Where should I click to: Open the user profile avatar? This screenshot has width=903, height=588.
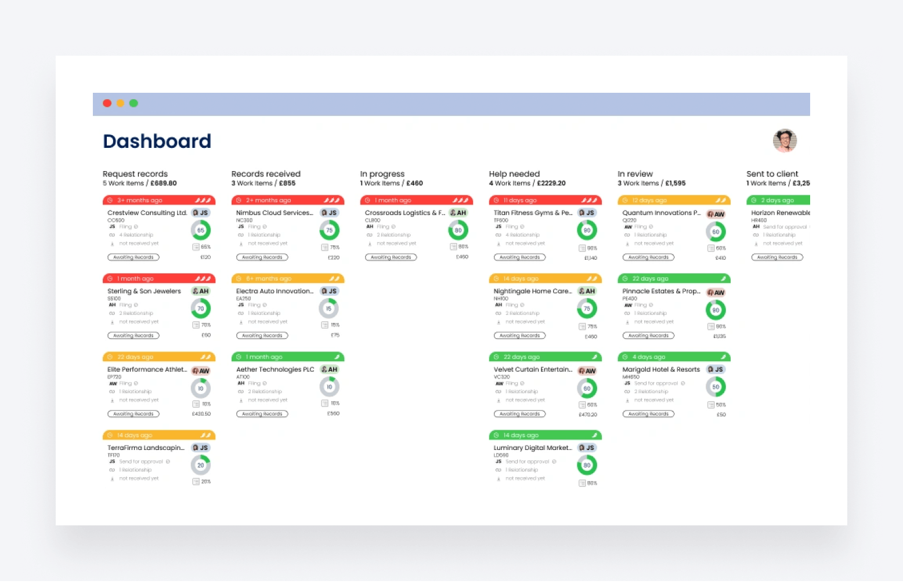[x=785, y=140]
